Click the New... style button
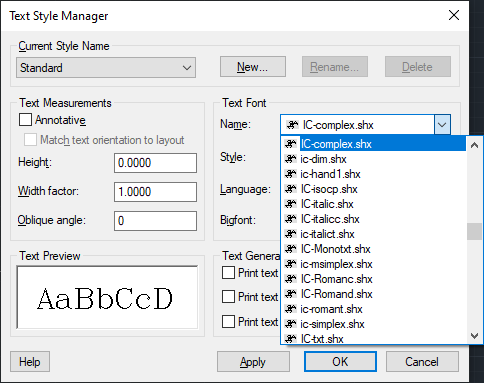The width and height of the screenshot is (484, 383). point(253,67)
